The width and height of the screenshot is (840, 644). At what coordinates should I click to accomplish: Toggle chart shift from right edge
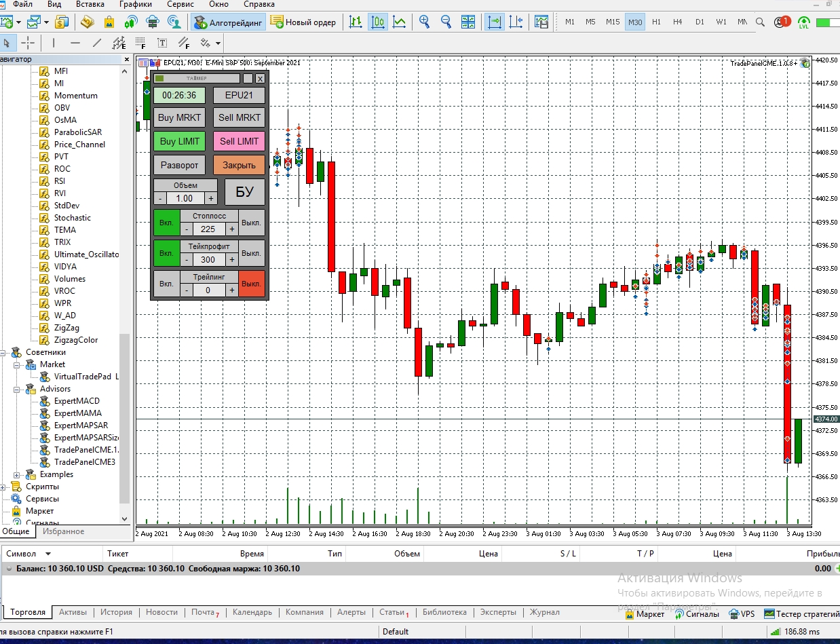(516, 22)
